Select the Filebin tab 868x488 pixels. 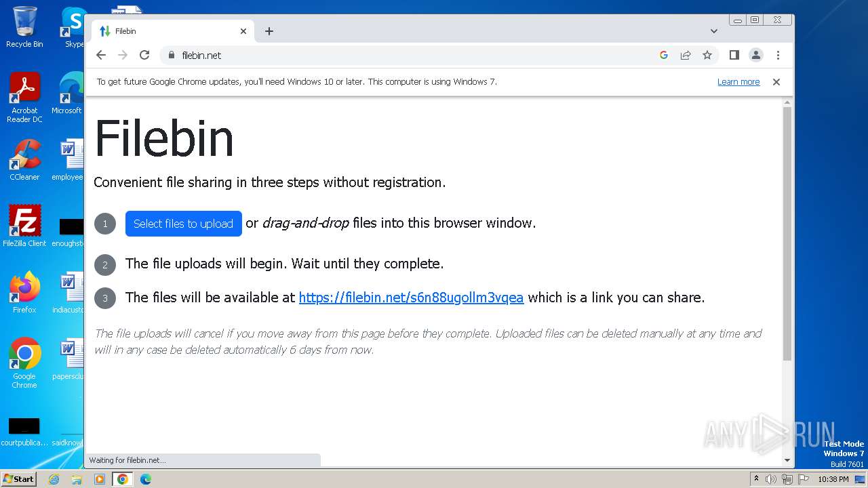pos(173,31)
